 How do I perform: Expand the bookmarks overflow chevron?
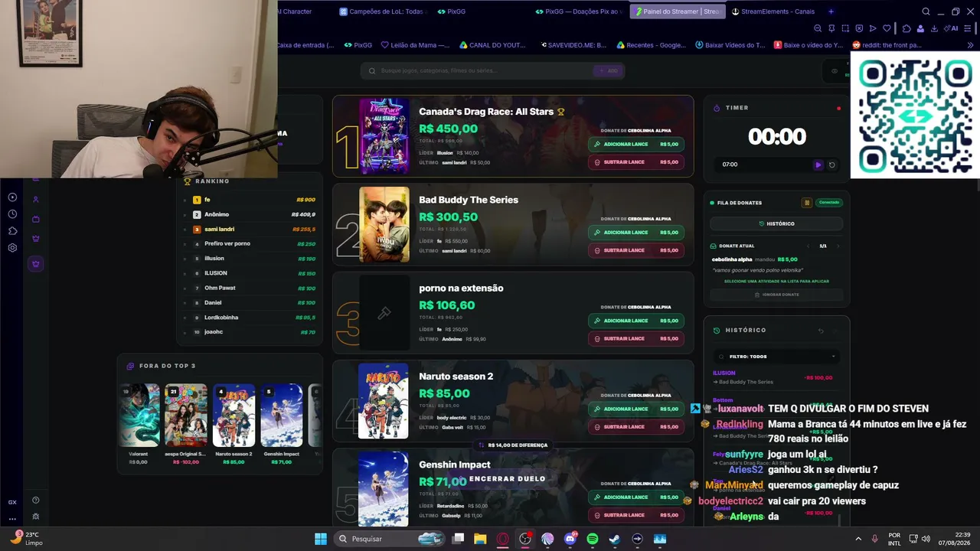coord(971,45)
